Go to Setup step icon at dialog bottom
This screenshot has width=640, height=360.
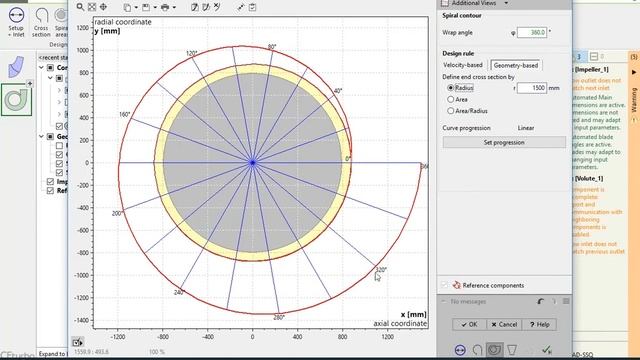pyautogui.click(x=460, y=350)
